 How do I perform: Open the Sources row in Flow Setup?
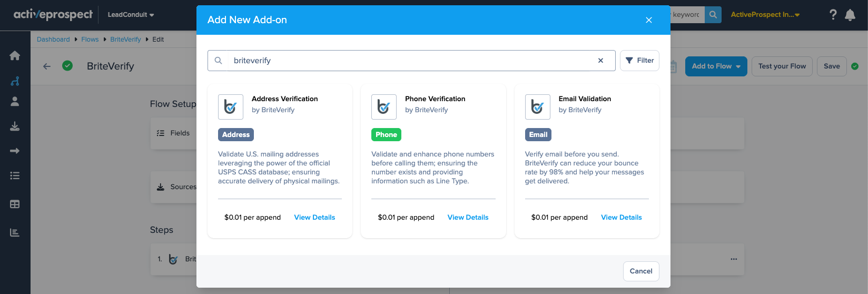tap(174, 187)
